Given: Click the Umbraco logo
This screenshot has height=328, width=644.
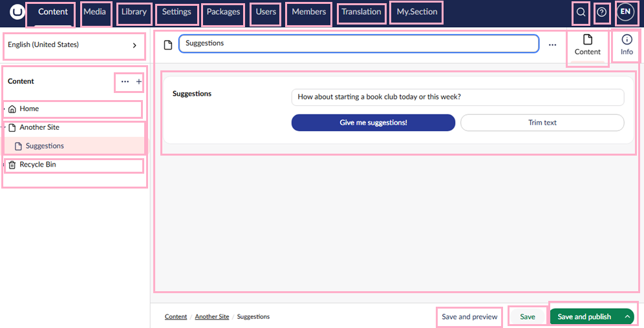Looking at the screenshot, I should pos(17,12).
